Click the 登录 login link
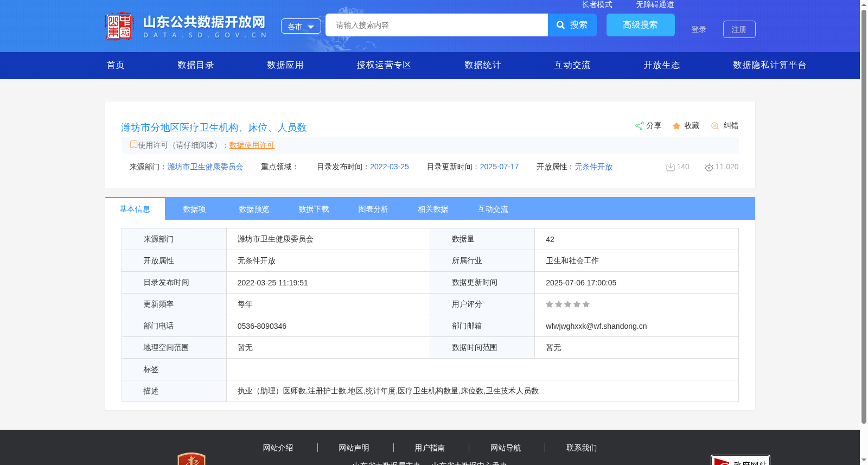This screenshot has height=465, width=868. pos(699,29)
